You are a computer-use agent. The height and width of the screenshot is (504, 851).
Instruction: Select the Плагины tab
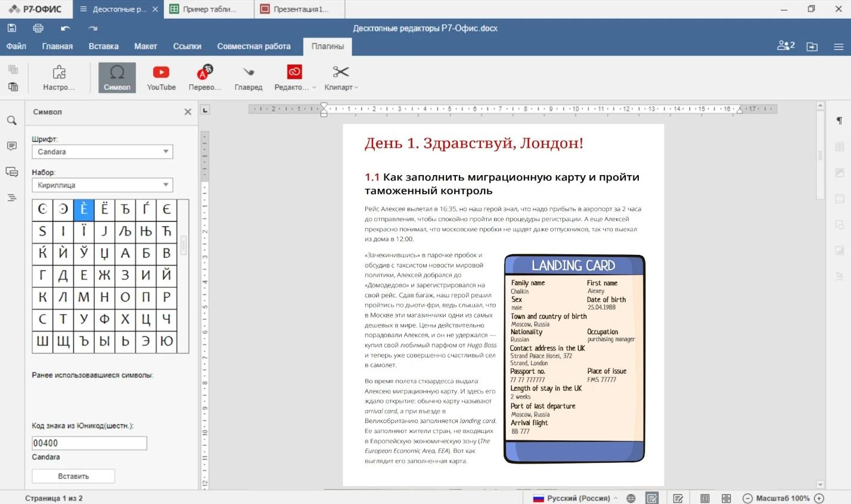(328, 46)
